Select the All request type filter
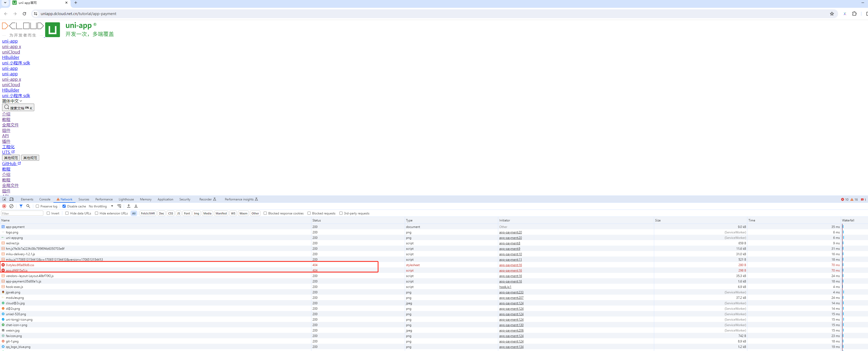This screenshot has width=868, height=351. tap(134, 213)
